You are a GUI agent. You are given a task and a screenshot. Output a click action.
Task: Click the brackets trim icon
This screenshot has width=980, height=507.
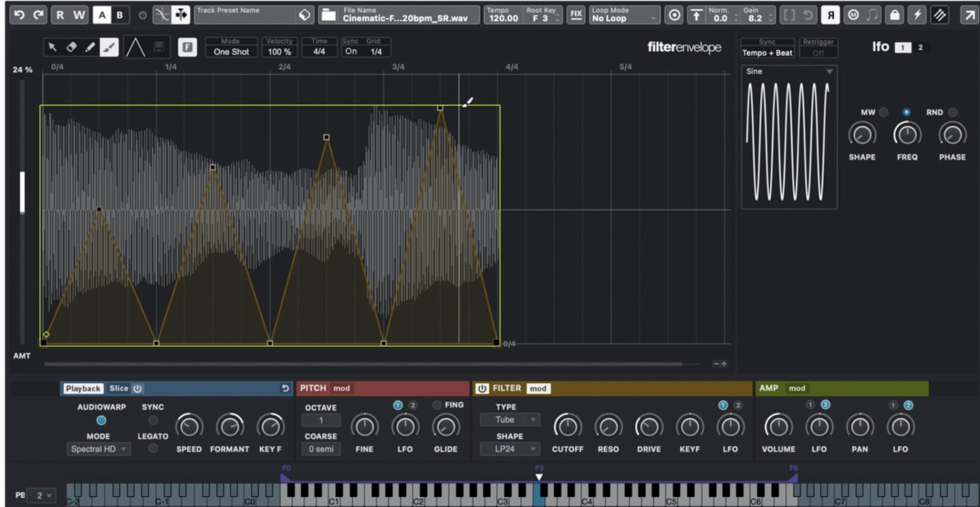click(x=789, y=15)
